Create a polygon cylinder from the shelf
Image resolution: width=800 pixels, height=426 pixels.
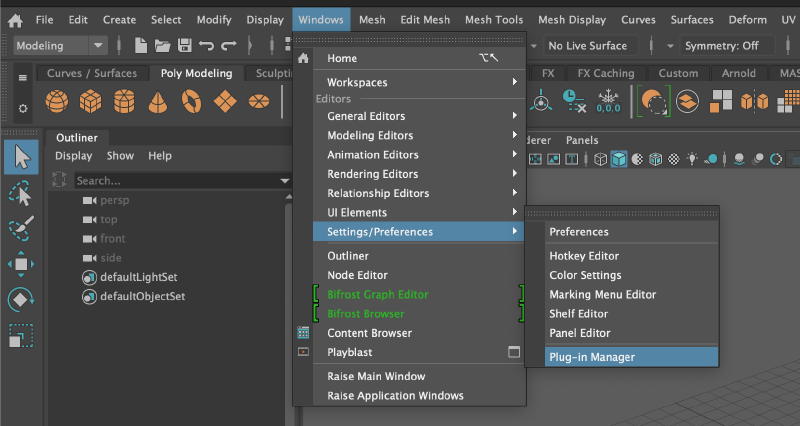point(124,101)
